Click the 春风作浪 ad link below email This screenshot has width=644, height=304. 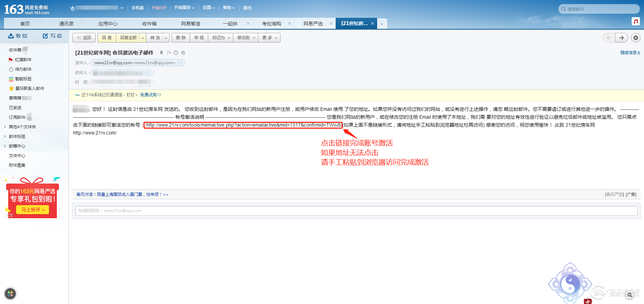(x=122, y=195)
